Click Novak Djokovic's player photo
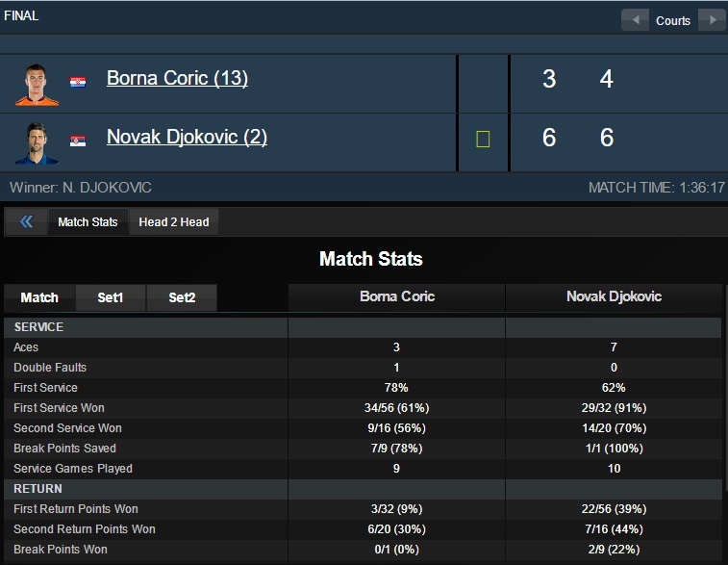The height and width of the screenshot is (565, 728). point(37,142)
